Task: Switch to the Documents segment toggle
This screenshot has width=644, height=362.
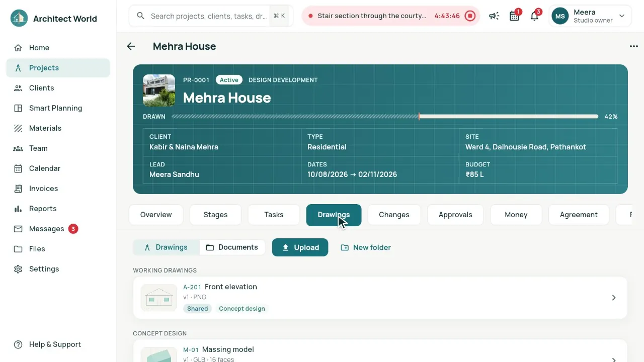Action: pyautogui.click(x=232, y=247)
